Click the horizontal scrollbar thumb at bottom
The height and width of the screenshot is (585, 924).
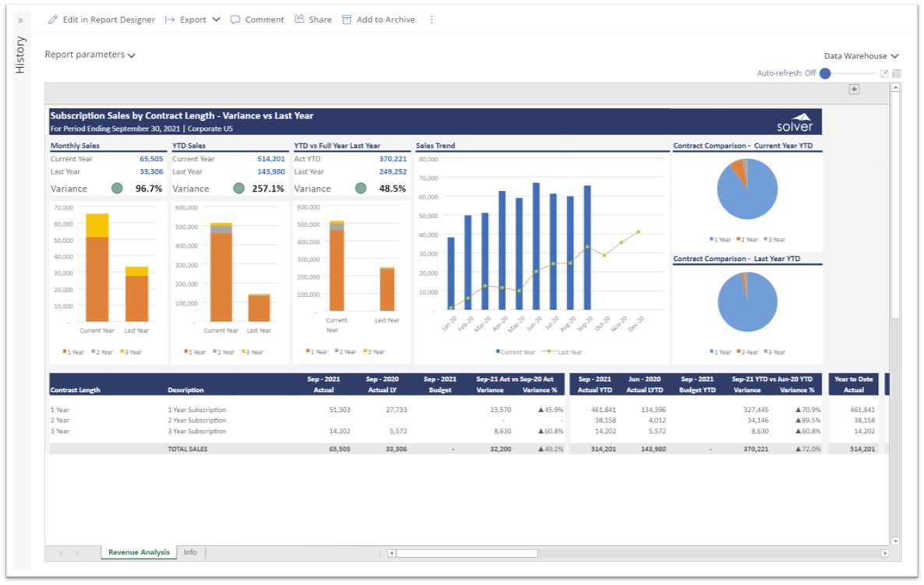click(x=467, y=553)
